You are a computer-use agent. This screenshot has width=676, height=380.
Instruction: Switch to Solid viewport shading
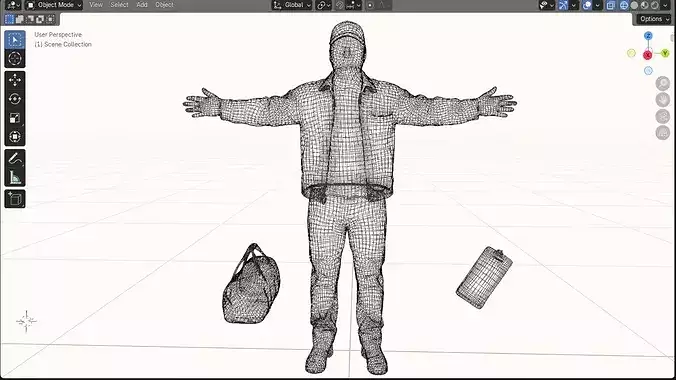click(634, 5)
